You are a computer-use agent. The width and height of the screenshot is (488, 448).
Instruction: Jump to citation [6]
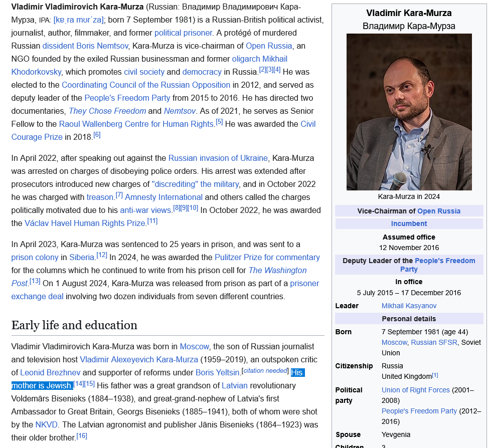pos(97,135)
